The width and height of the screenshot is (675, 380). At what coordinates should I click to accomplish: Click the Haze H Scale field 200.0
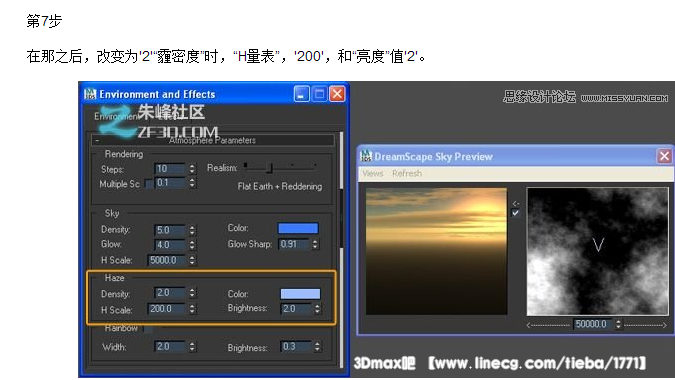click(x=166, y=309)
